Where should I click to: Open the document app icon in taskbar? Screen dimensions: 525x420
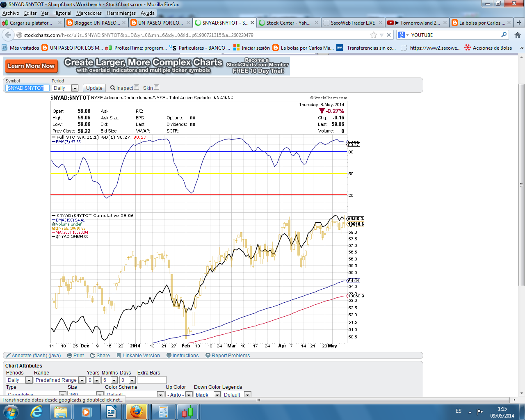(111, 412)
